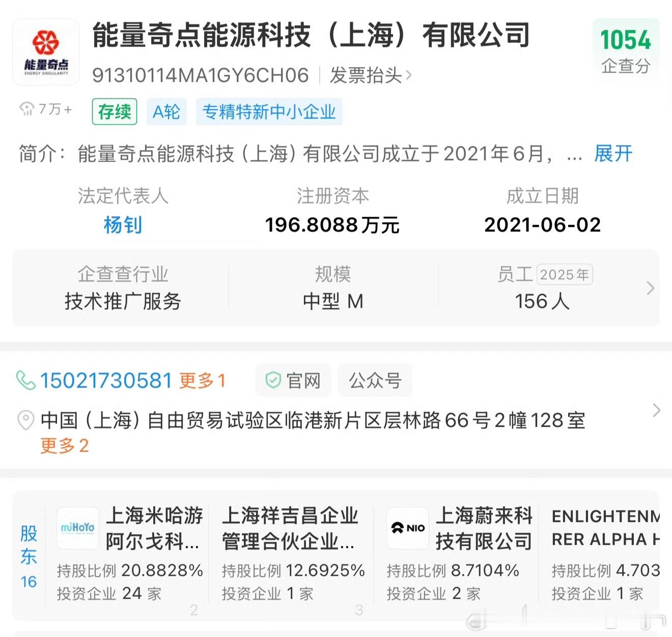Image resolution: width=672 pixels, height=637 pixels.
Task: Tap the 技术推广服务 industry value
Action: [123, 301]
